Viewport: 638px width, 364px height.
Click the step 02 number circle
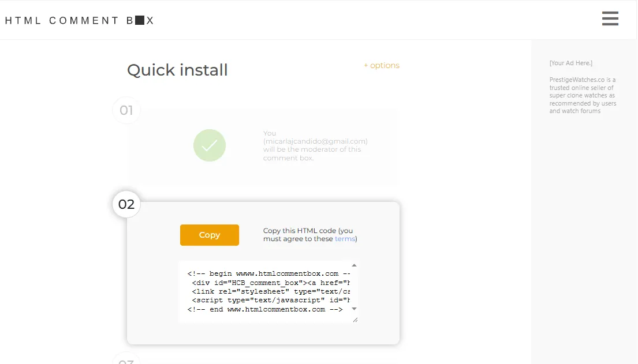[x=126, y=204]
